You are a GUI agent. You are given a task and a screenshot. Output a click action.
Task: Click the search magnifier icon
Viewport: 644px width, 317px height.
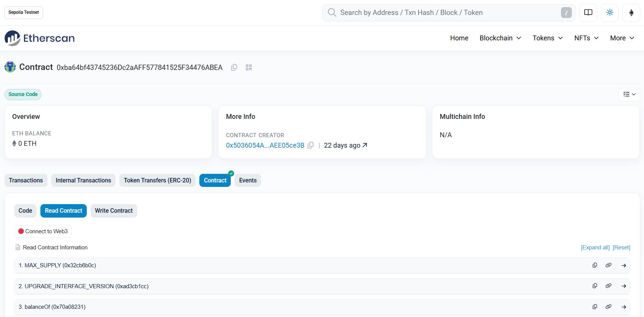click(x=332, y=13)
